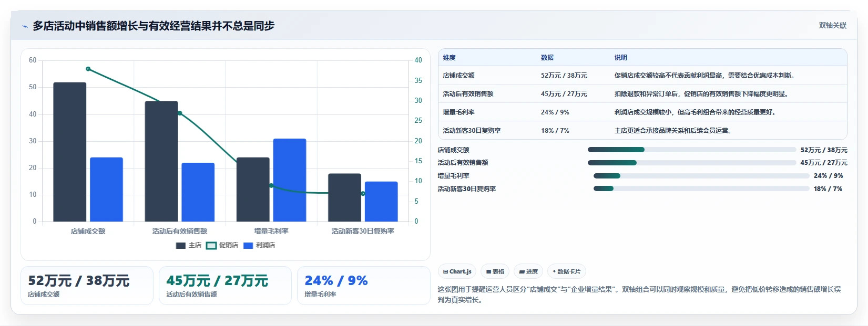Click the 45万元 / 27万元 KPI card

225,286
